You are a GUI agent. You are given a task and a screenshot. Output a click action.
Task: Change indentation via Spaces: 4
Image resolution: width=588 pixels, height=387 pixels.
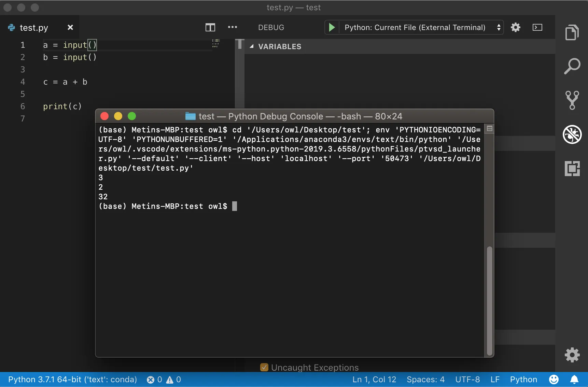click(425, 379)
